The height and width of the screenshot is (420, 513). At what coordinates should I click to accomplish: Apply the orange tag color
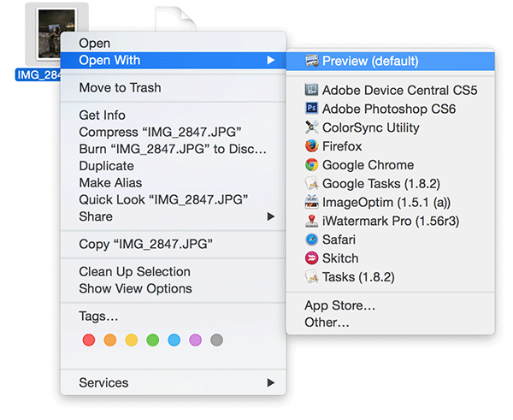(110, 340)
